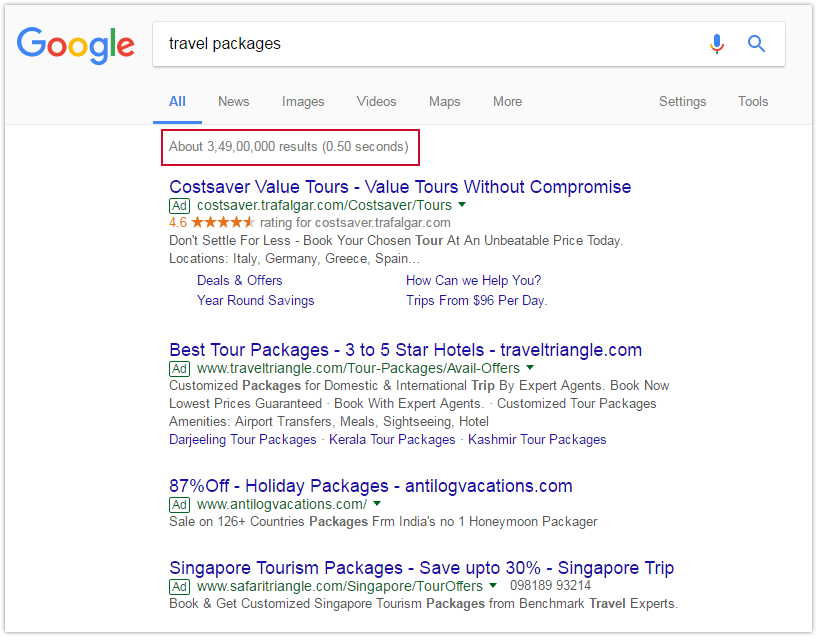817x637 pixels.
Task: Click the 'About 3,49,00,000 results' text
Action: pyautogui.click(x=289, y=146)
